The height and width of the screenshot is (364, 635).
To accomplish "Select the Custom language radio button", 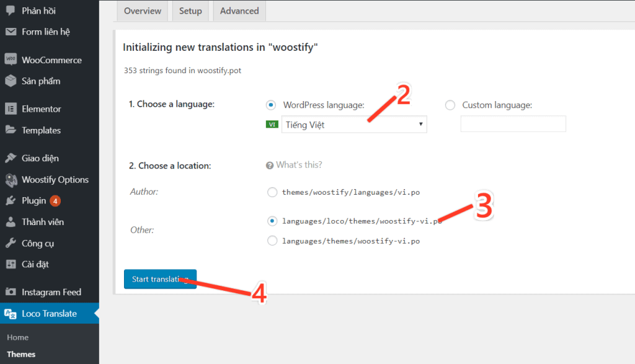I will [450, 105].
